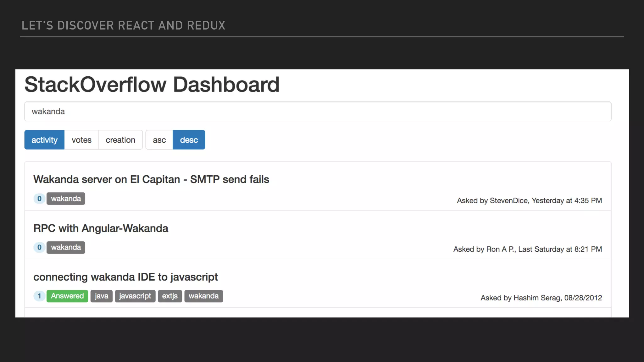Open 'Wakanda server on El Capitan - SMTP send fails'
Viewport: 644px width, 362px height.
151,179
